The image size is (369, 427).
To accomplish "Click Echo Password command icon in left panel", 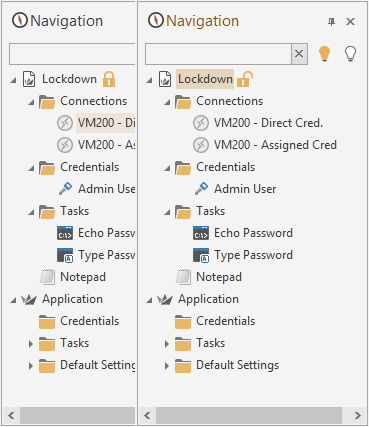I will click(x=65, y=233).
